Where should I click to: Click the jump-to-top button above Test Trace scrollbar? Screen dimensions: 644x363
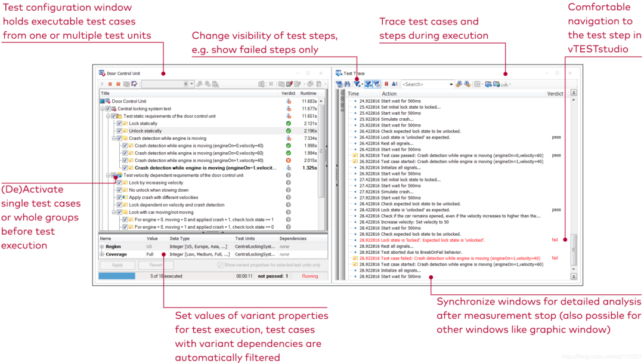tap(574, 93)
